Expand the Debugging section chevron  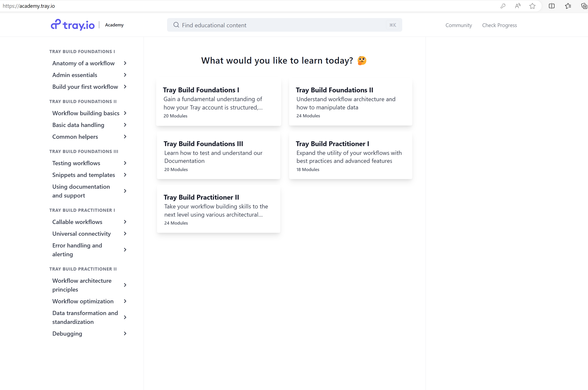[x=125, y=334]
